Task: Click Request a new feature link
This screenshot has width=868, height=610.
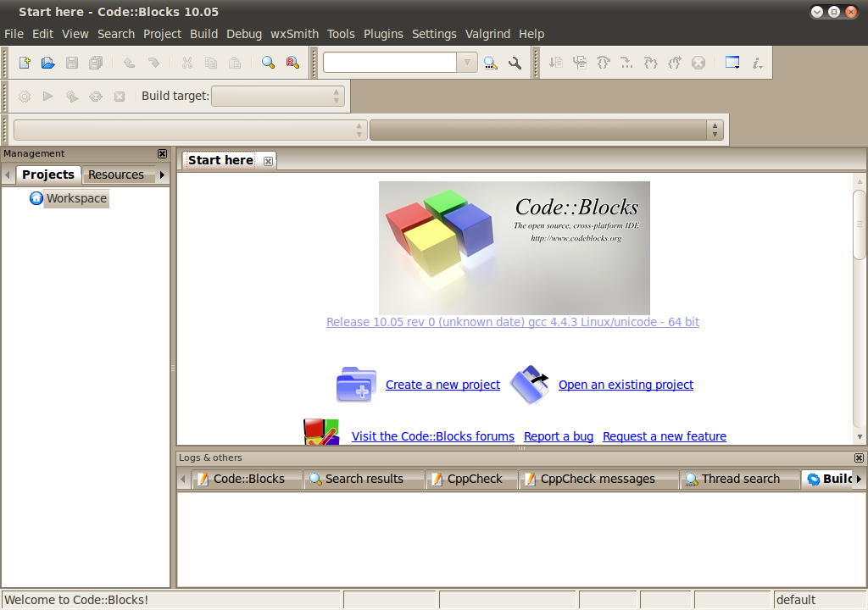Action: (x=665, y=436)
